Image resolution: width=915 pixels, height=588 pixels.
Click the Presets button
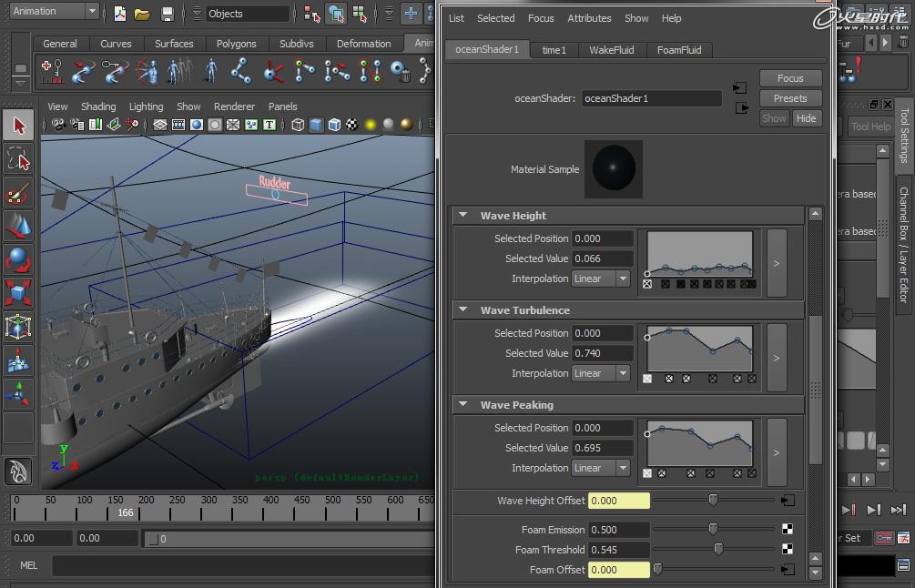tap(790, 98)
